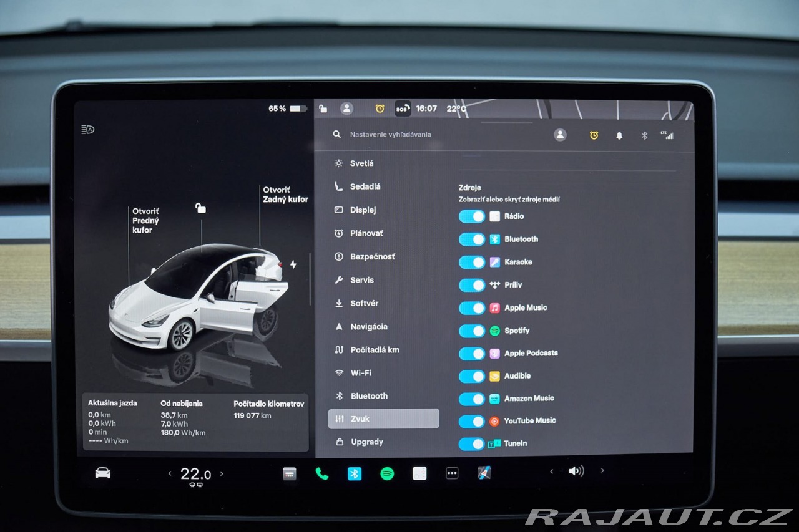
Task: Toggle the YouTube Music source
Action: click(x=472, y=422)
